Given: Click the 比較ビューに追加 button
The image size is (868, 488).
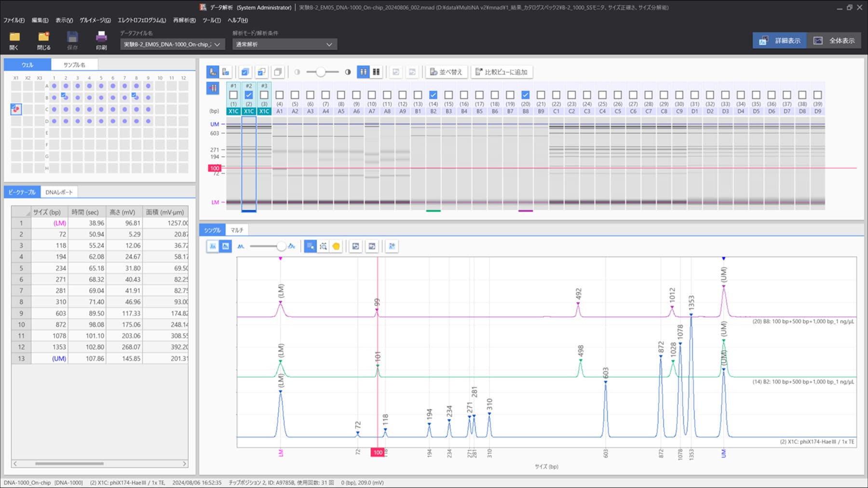Looking at the screenshot, I should (502, 72).
